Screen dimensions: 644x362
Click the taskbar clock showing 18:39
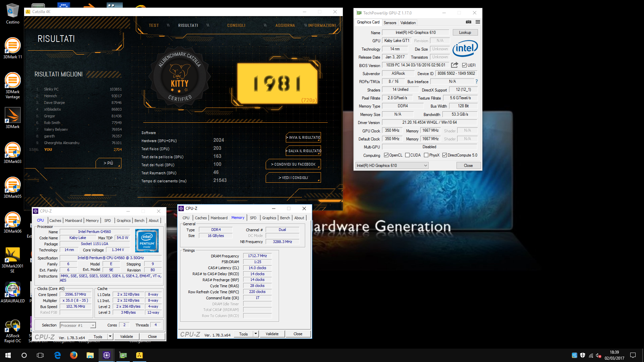tap(614, 355)
